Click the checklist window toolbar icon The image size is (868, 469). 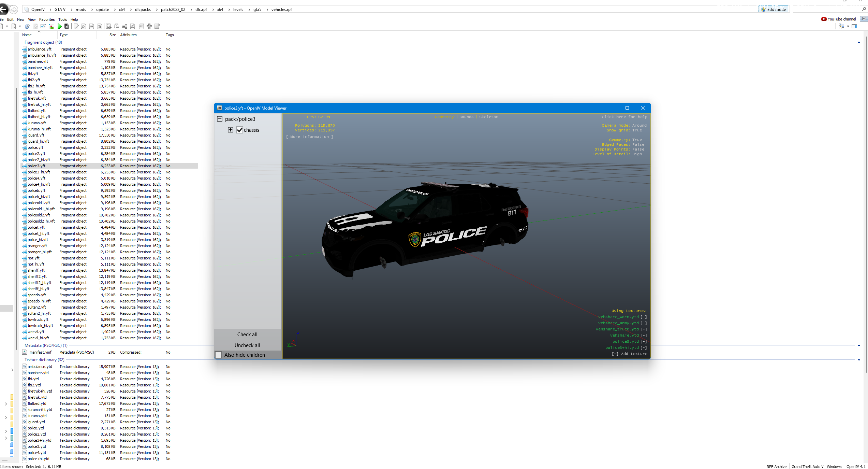click(x=43, y=26)
